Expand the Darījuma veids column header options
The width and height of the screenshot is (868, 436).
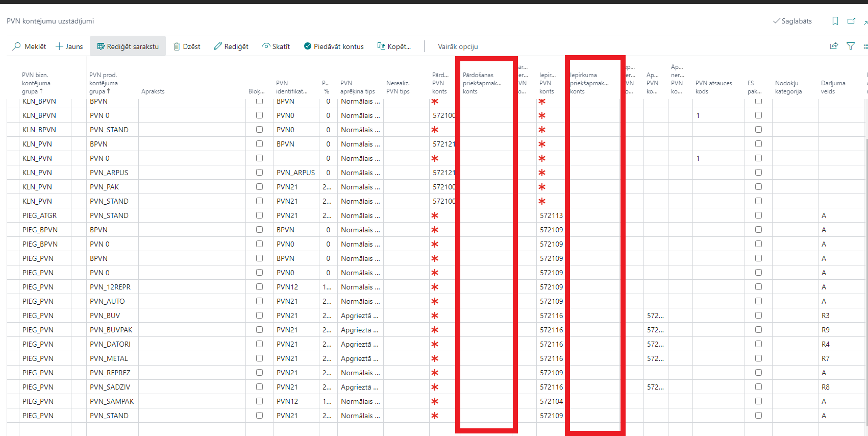click(x=833, y=87)
